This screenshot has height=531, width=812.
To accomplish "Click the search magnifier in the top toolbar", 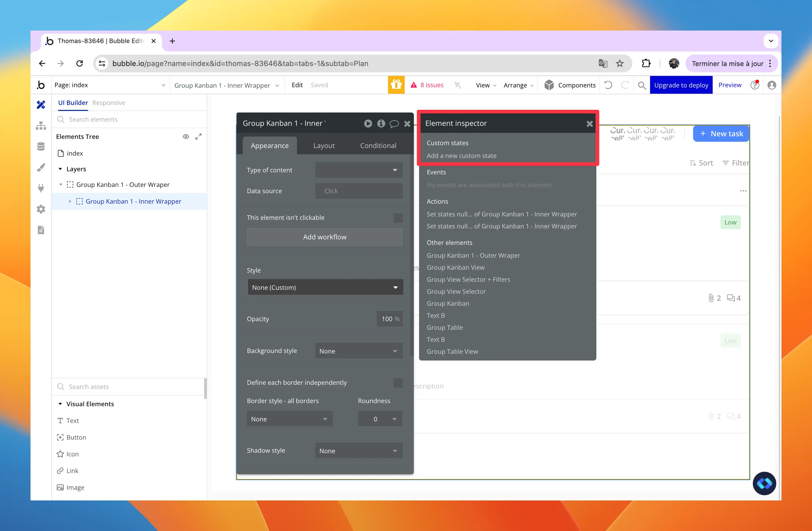I will [642, 85].
